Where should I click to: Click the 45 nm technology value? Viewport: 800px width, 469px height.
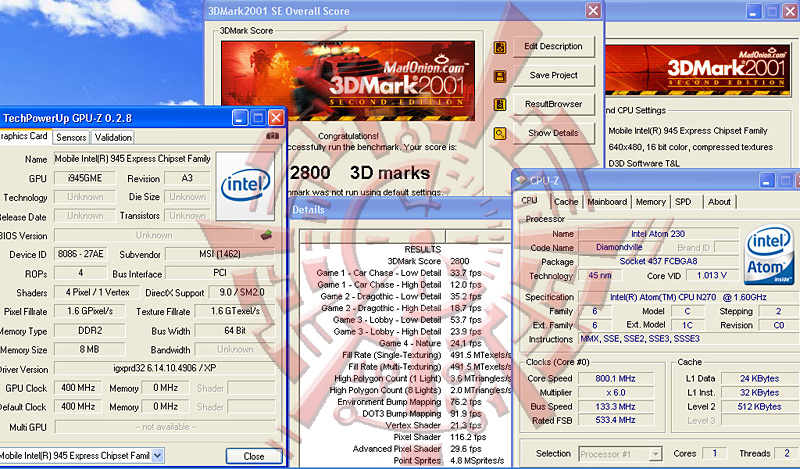pos(600,275)
